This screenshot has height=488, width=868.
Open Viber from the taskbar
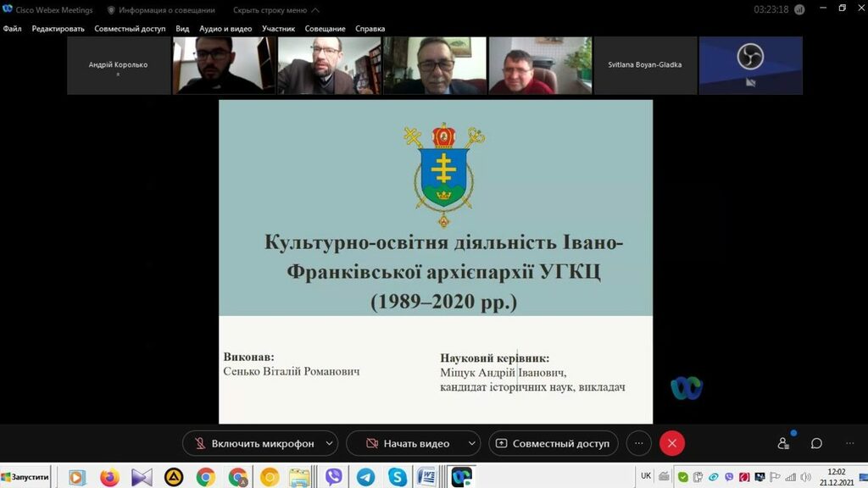[x=334, y=477]
